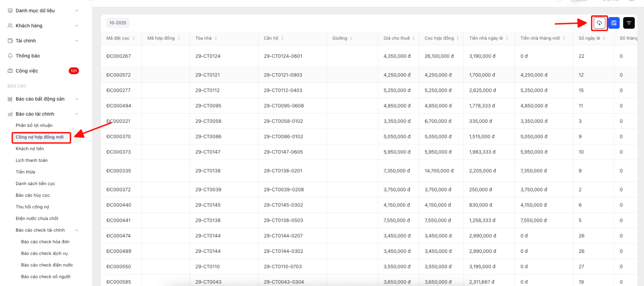Open the blue column settings button
The width and height of the screenshot is (644, 286).
click(x=614, y=23)
